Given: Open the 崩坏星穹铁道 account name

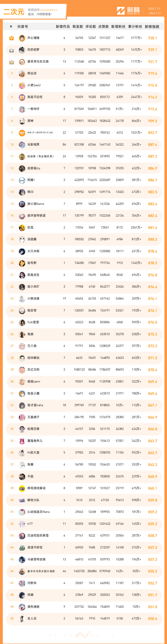Looking at the screenshot, I should (36, 215).
